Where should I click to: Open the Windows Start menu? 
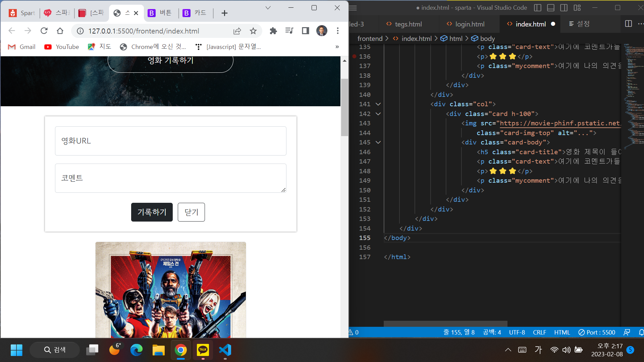16,350
